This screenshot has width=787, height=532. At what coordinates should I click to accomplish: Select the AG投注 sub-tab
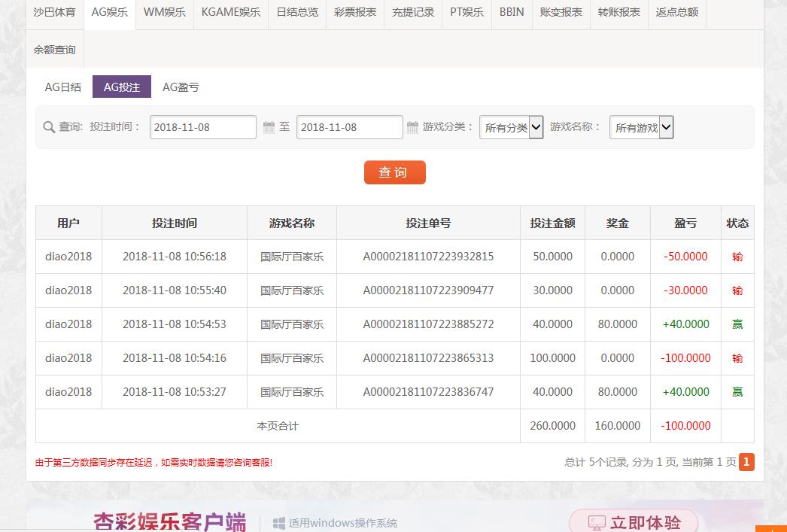point(122,87)
